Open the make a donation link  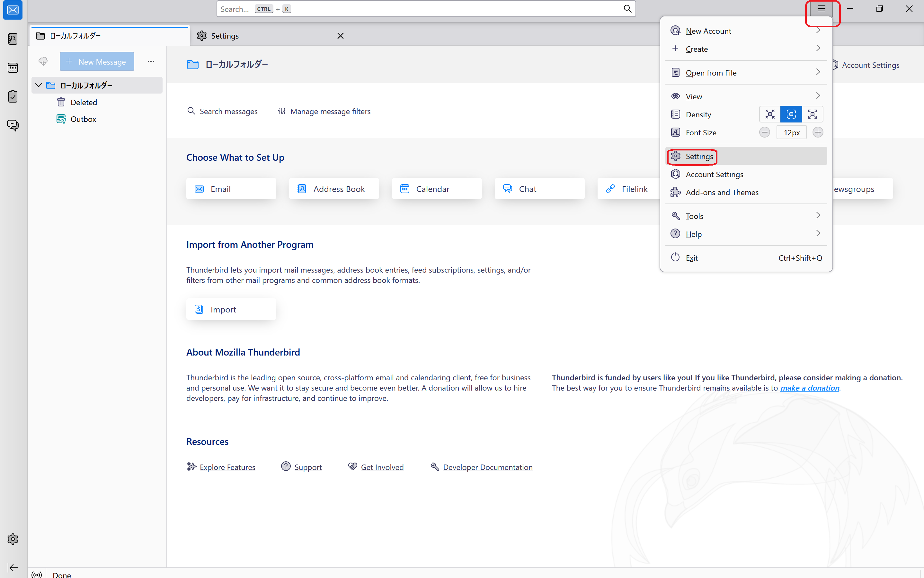809,388
